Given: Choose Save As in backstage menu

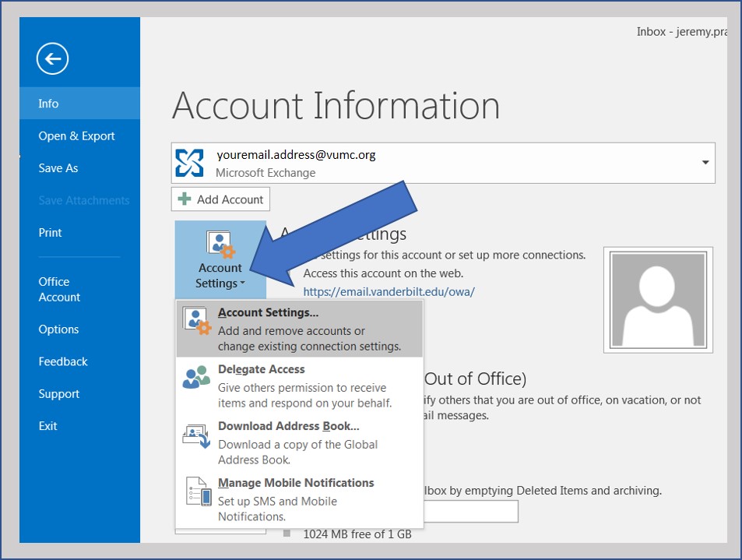Looking at the screenshot, I should click(x=79, y=168).
